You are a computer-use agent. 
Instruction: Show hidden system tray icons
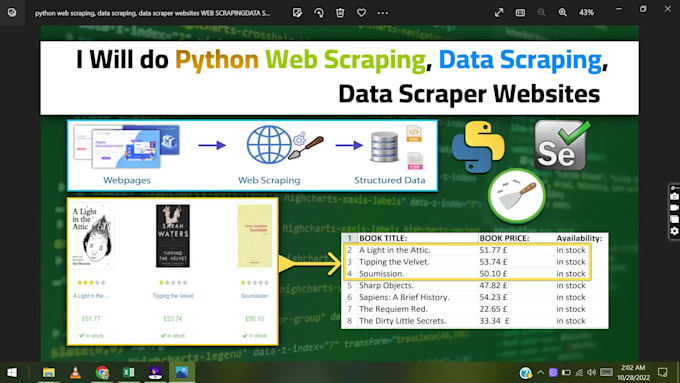(x=540, y=372)
